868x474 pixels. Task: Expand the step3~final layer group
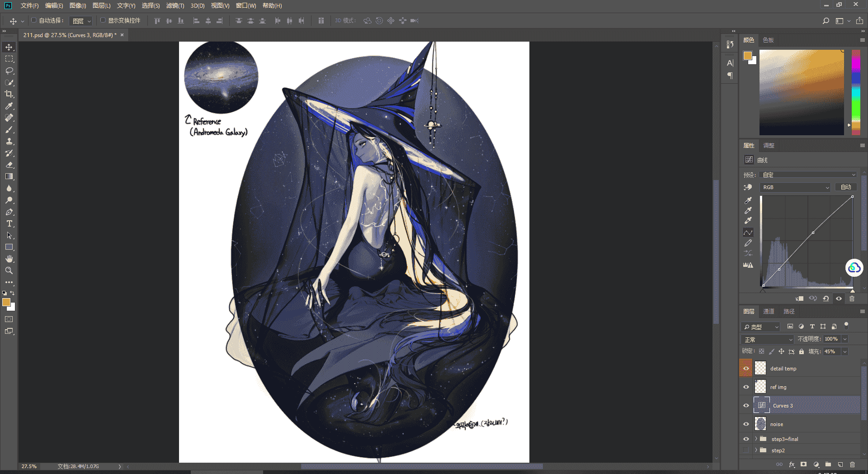pos(756,439)
